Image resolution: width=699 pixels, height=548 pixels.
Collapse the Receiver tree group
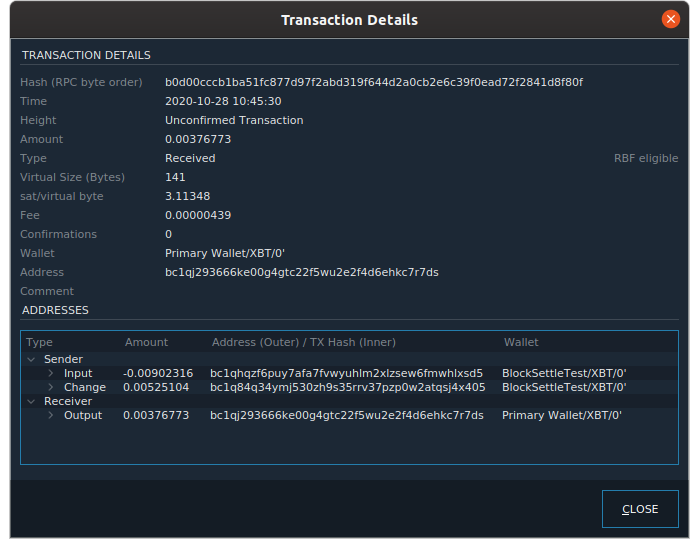(31, 401)
